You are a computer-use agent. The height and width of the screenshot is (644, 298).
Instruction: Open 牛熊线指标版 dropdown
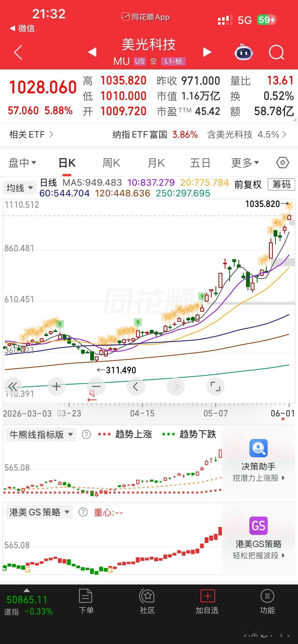coord(41,434)
